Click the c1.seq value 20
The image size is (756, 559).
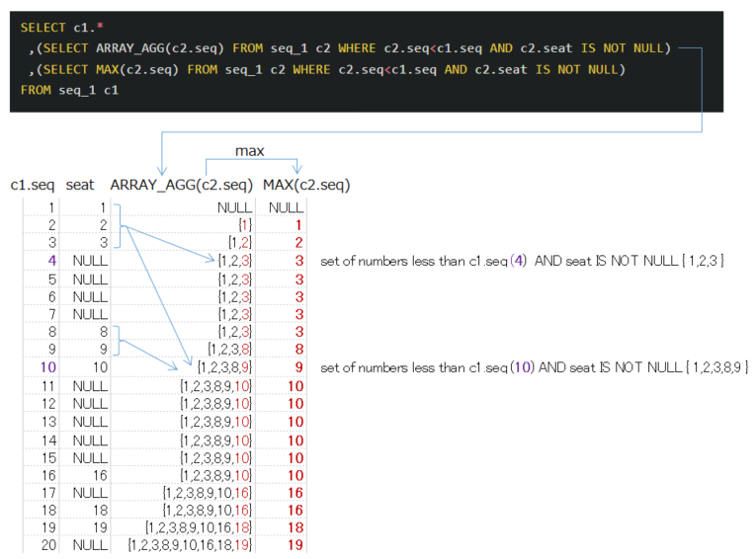(48, 545)
